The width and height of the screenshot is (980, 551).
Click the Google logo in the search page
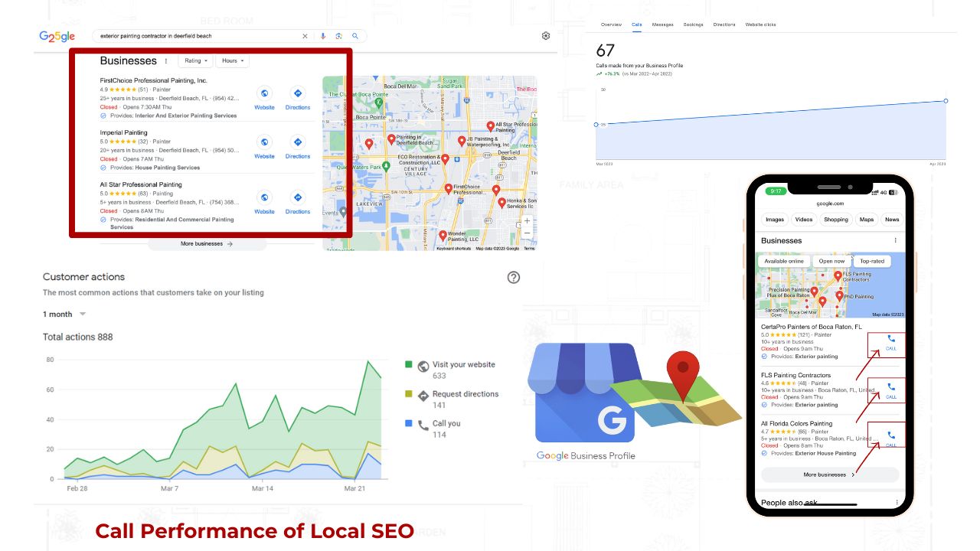click(x=57, y=36)
